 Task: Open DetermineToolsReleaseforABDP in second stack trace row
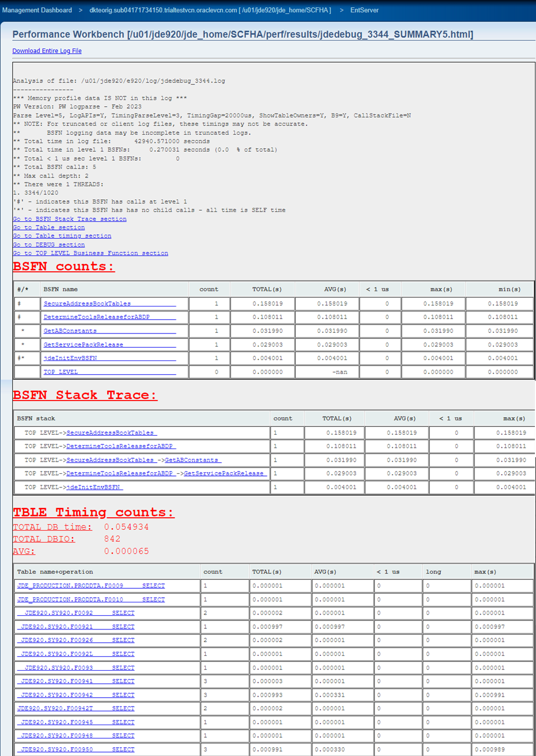(x=121, y=446)
